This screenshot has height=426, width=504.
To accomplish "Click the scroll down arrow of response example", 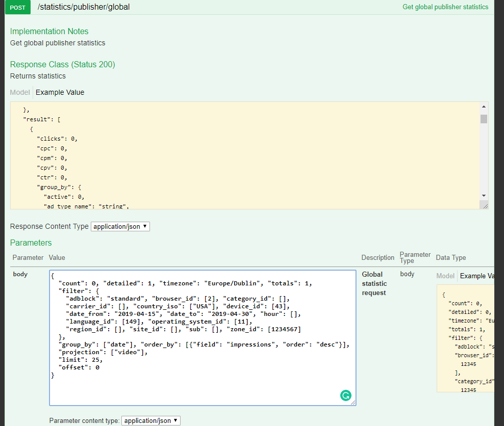I will [x=484, y=196].
